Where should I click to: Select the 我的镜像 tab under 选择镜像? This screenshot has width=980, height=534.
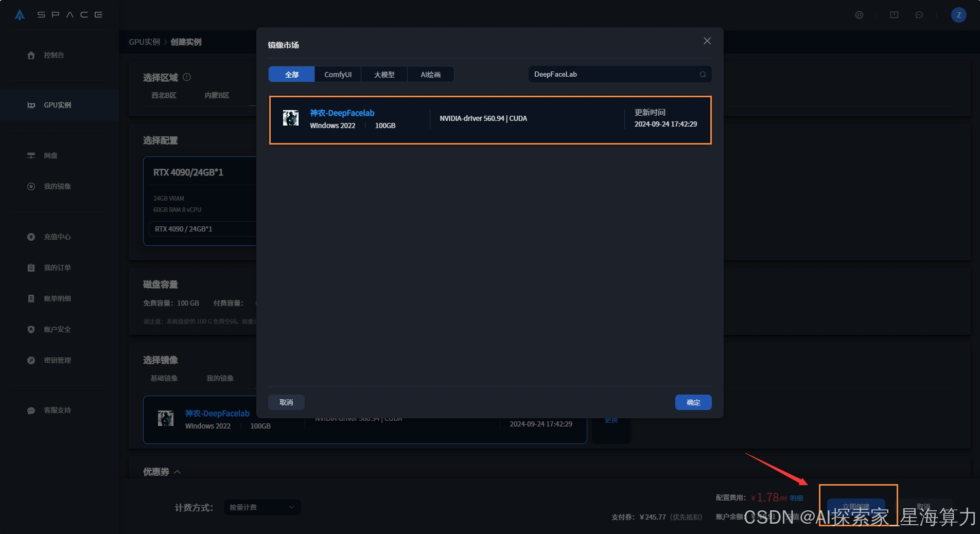(220, 378)
